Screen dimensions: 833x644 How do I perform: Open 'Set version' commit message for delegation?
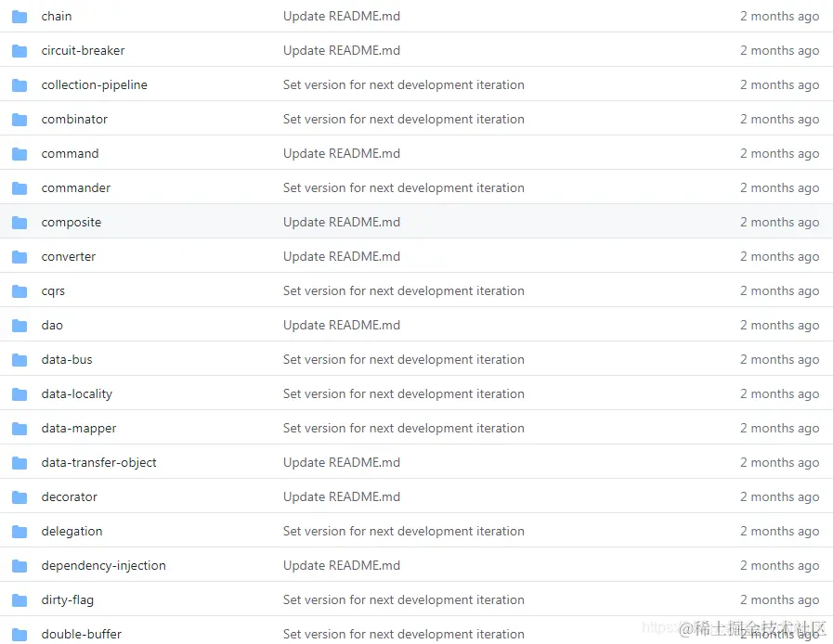[x=404, y=532]
